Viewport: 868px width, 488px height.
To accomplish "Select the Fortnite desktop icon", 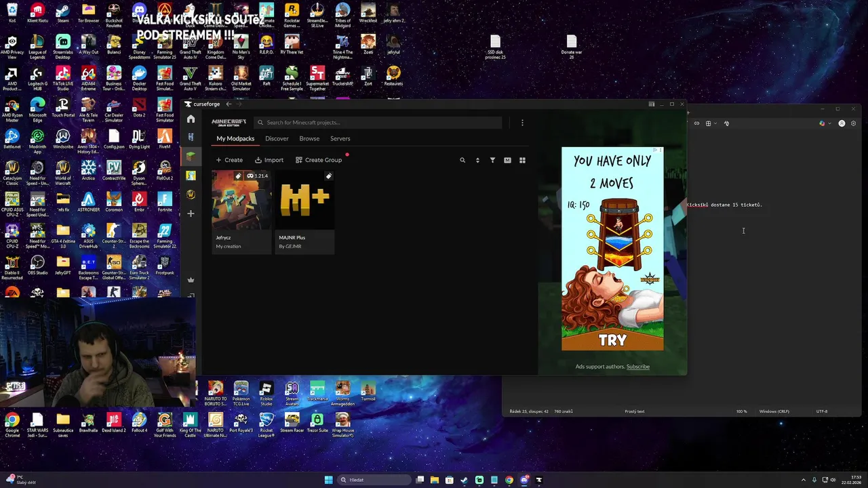I will 165,203.
